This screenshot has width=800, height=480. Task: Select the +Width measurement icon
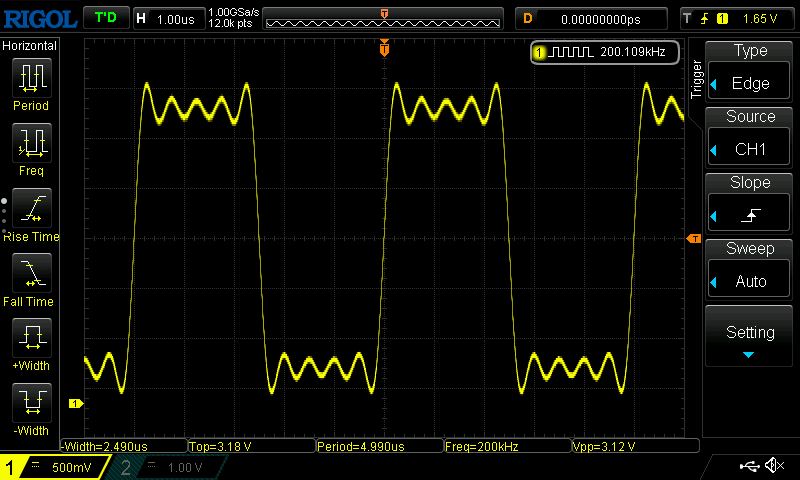tap(32, 338)
